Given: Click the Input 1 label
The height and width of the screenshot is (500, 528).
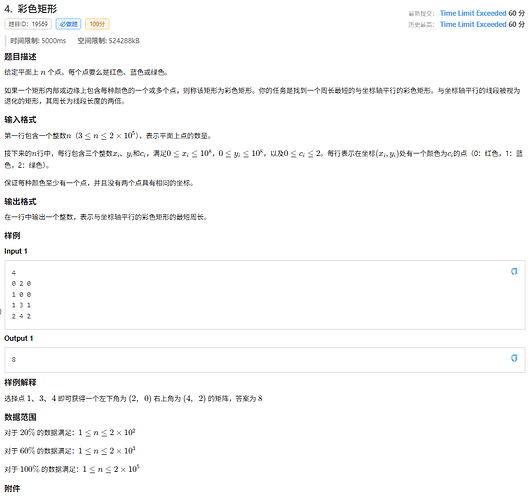Looking at the screenshot, I should click(15, 251).
